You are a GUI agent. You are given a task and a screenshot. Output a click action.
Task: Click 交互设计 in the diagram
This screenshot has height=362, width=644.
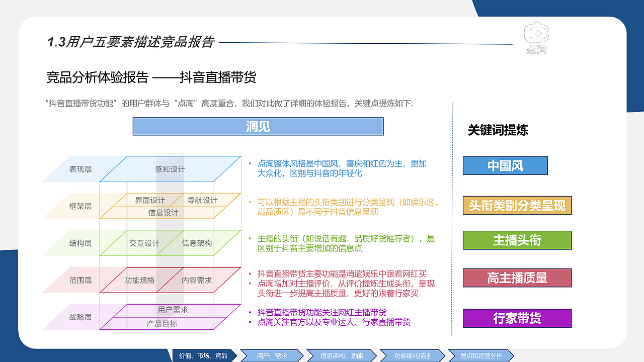[x=144, y=243]
